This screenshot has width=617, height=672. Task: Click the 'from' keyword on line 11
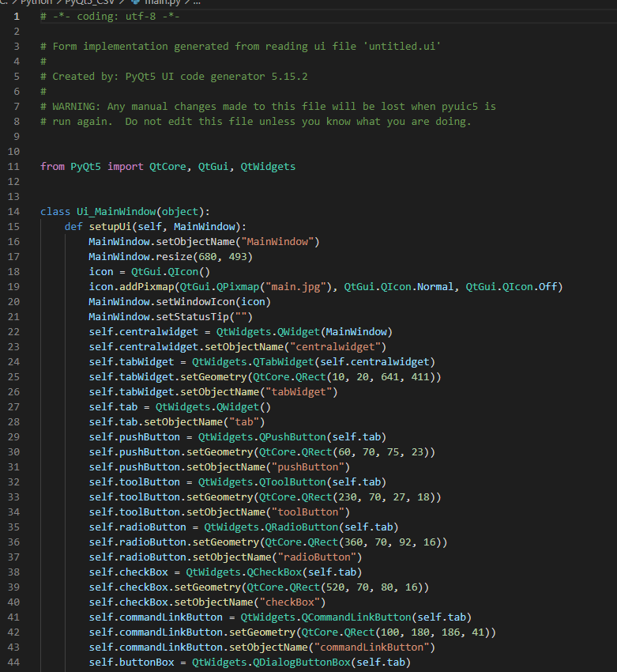coord(52,167)
